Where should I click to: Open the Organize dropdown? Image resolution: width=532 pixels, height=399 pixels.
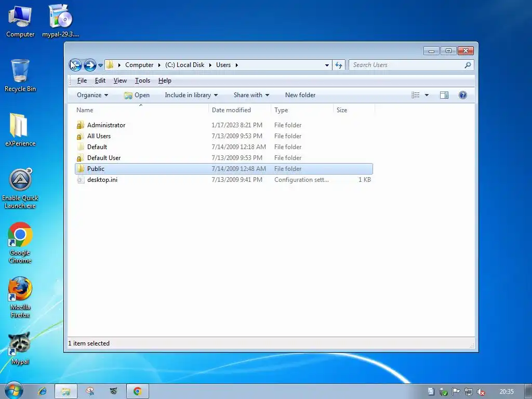pos(92,95)
